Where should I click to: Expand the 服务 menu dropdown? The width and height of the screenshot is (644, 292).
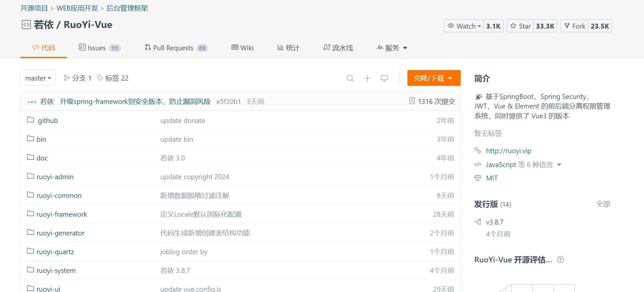tap(392, 48)
